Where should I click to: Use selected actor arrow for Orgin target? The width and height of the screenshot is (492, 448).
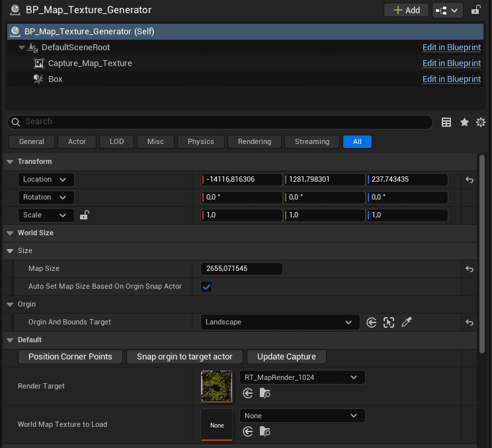click(x=371, y=322)
